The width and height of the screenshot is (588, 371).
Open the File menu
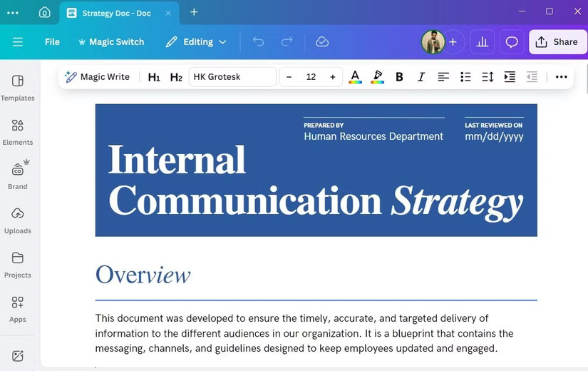pos(52,42)
